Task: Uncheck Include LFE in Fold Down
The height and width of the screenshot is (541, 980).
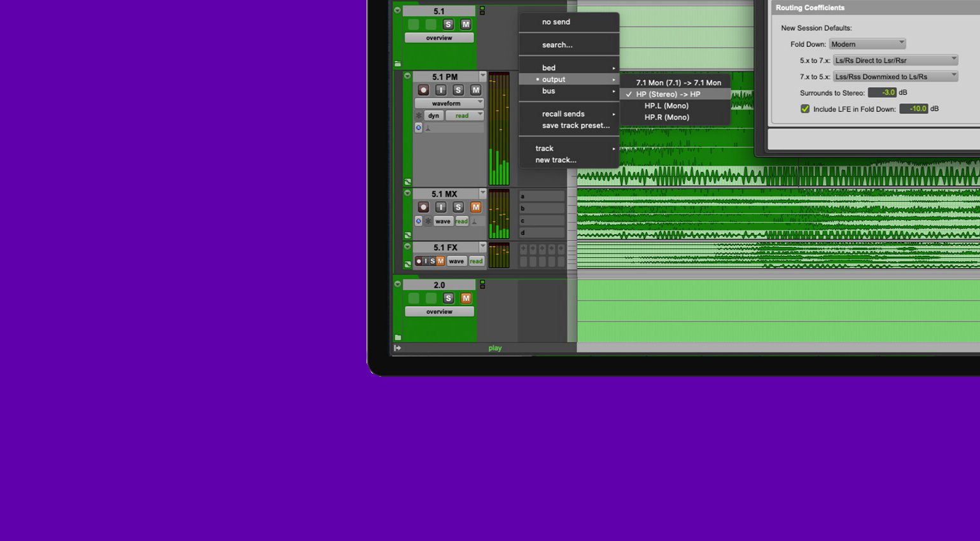Action: (x=804, y=108)
